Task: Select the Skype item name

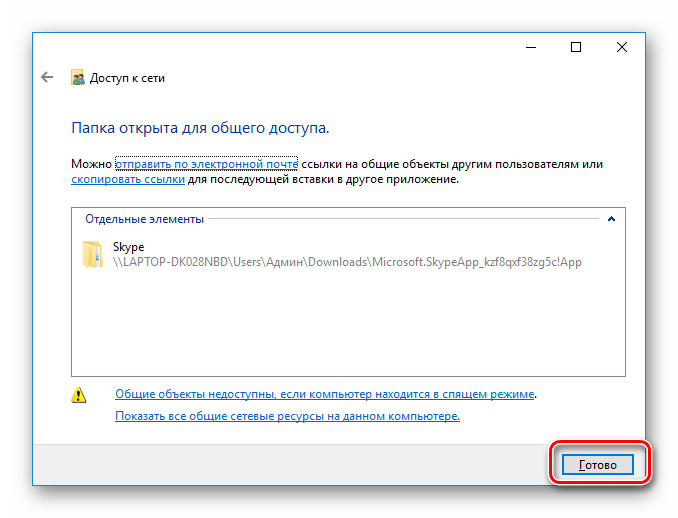Action: tap(128, 247)
